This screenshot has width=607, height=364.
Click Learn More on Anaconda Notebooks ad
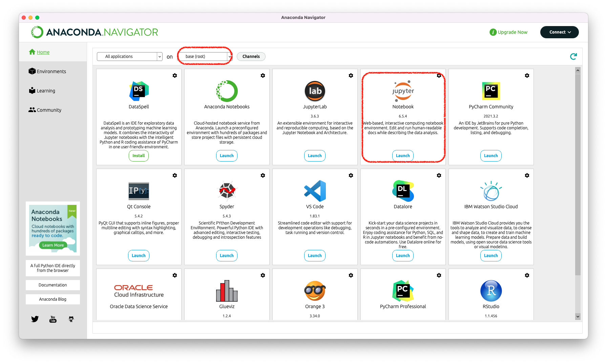pos(53,245)
